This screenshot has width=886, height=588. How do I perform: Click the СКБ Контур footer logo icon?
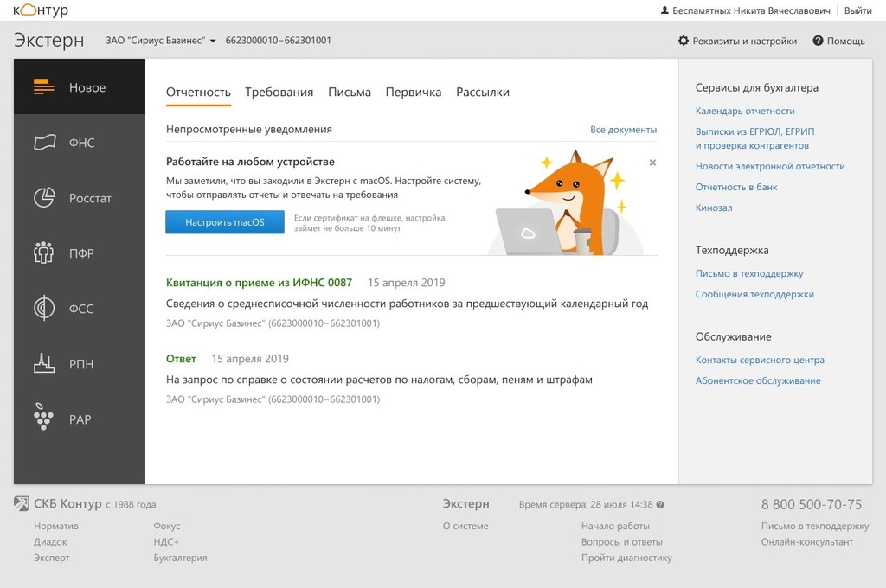22,503
